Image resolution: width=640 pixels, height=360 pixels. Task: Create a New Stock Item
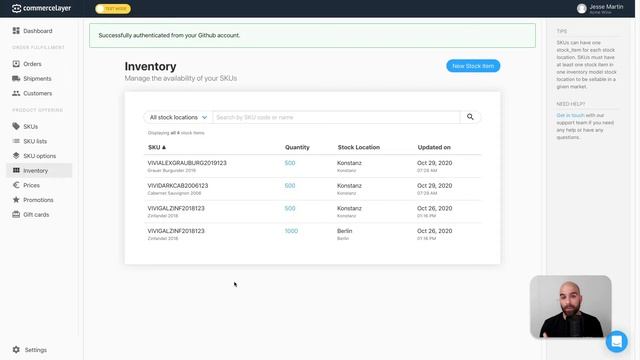click(x=473, y=66)
